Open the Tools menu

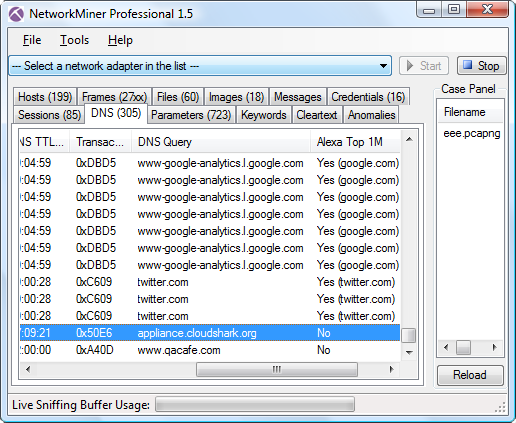click(74, 40)
